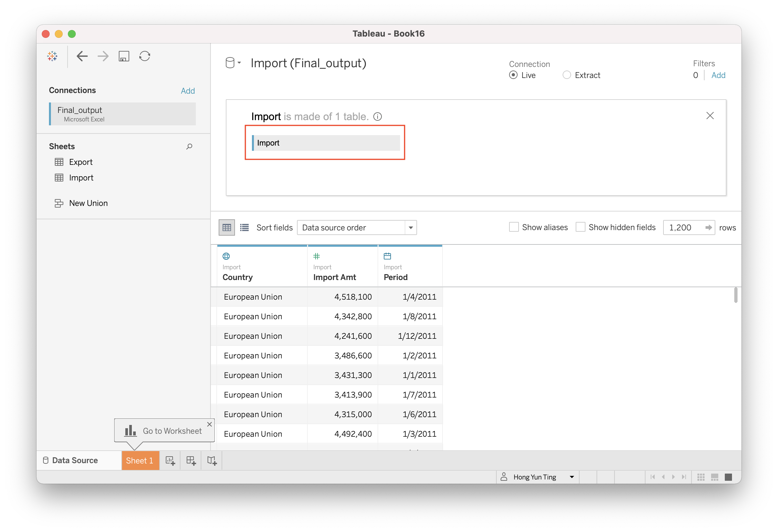Click the back arrow in the toolbar
The image size is (778, 532).
[x=82, y=56]
